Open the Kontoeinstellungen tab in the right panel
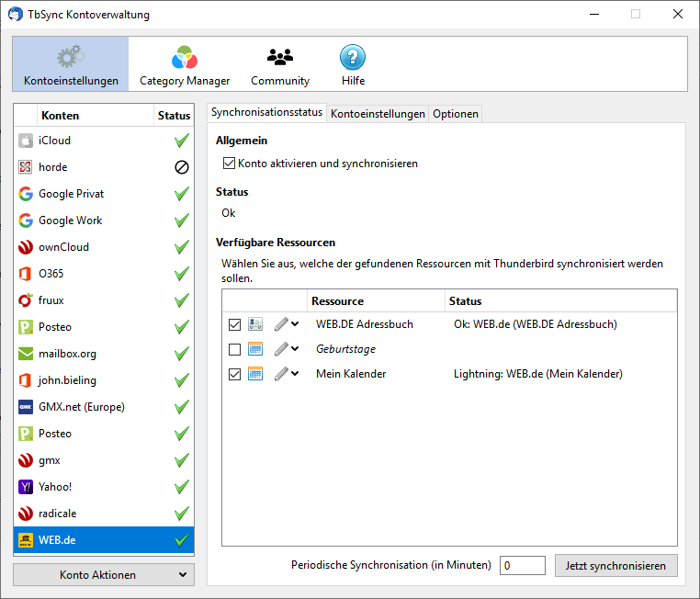The image size is (700, 599). pyautogui.click(x=378, y=114)
